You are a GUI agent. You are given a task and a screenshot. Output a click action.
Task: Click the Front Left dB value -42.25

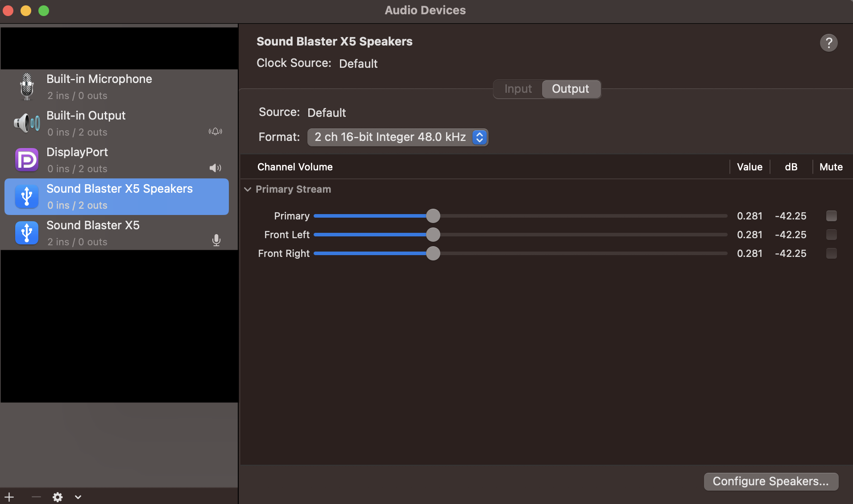click(791, 235)
